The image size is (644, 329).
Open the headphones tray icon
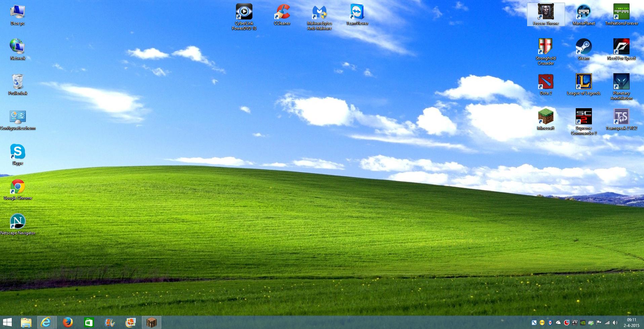575,323
